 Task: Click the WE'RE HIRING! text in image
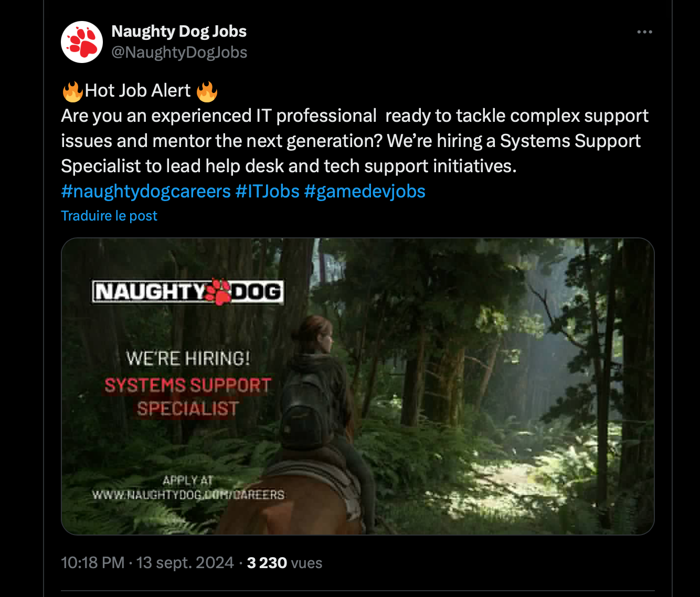tap(188, 359)
